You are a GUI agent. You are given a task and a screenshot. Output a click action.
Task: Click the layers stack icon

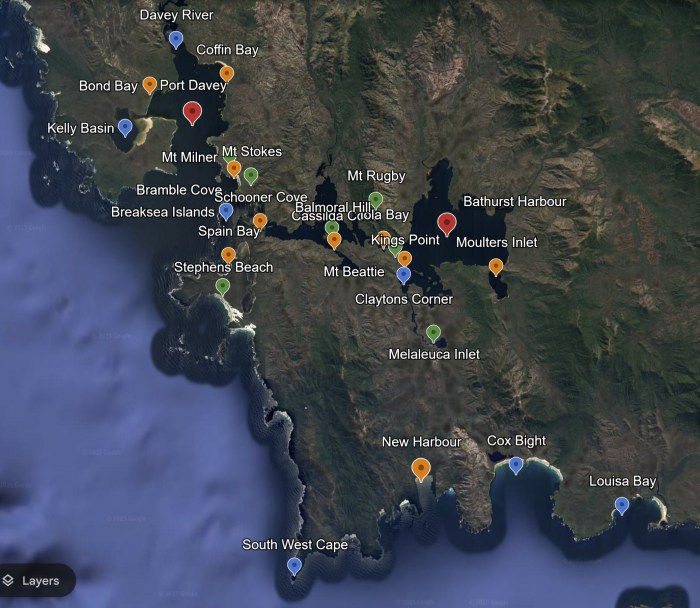(8, 580)
